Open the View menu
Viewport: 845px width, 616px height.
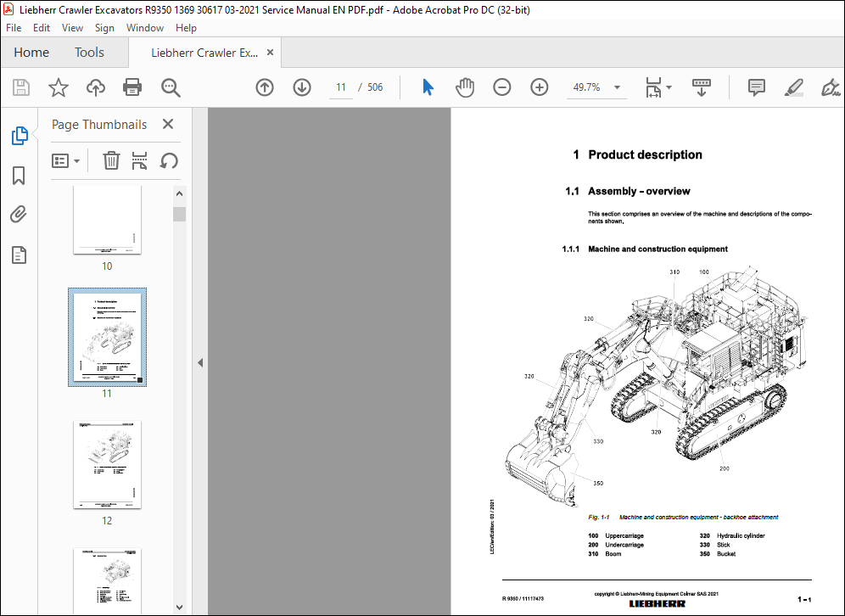[x=72, y=28]
